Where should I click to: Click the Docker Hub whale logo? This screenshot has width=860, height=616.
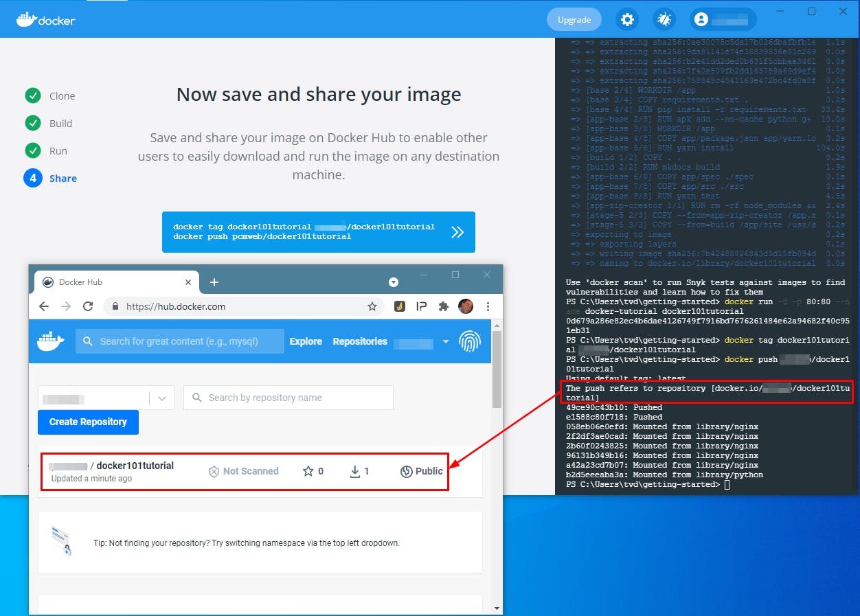click(x=51, y=341)
